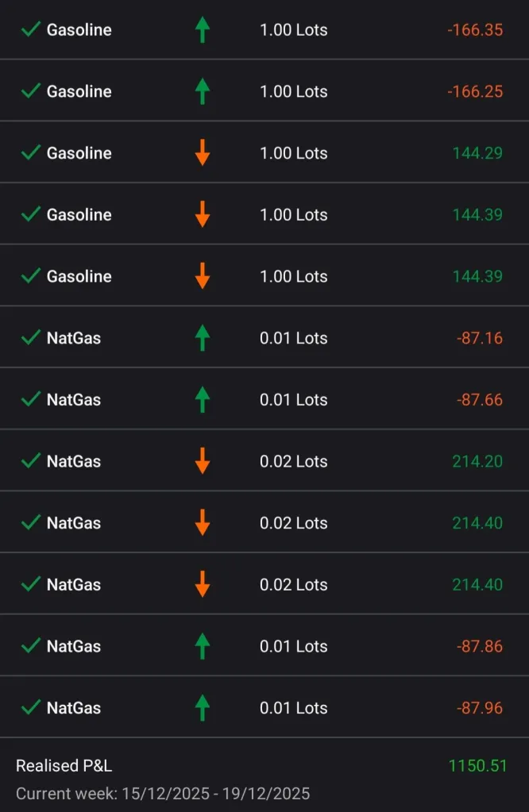Click the green up arrow on the -87.86 trade
The width and height of the screenshot is (529, 812).
(x=203, y=646)
